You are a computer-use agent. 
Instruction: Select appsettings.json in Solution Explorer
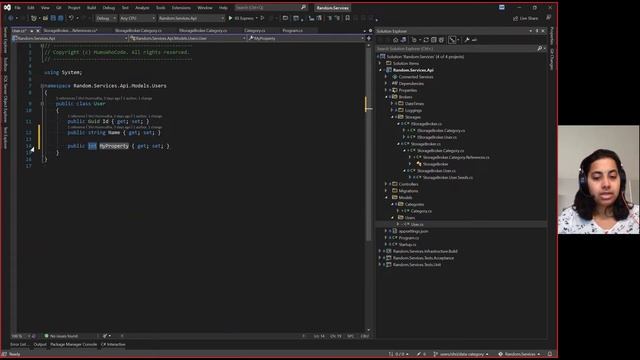[x=413, y=231]
